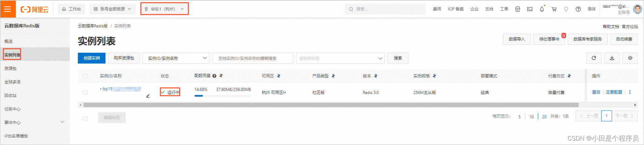Screen dimensions: 644x145
Task: Expand 事件中心 chevron in sidebar
Action: [62, 122]
